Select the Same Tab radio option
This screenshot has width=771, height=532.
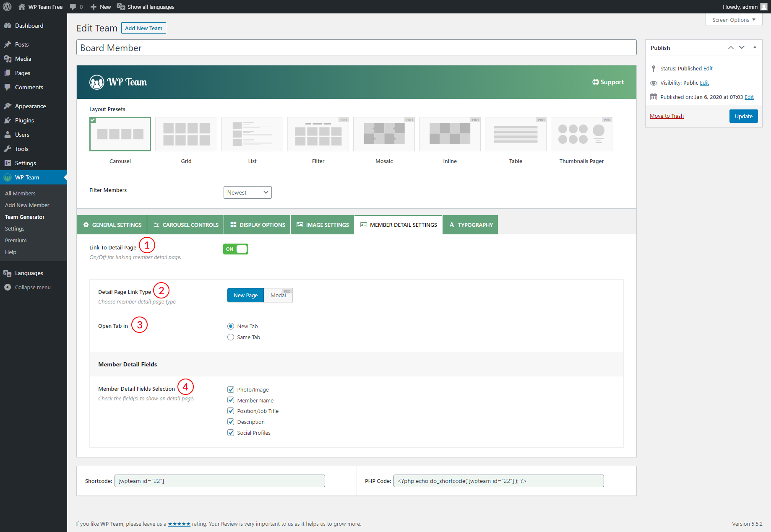coord(231,337)
